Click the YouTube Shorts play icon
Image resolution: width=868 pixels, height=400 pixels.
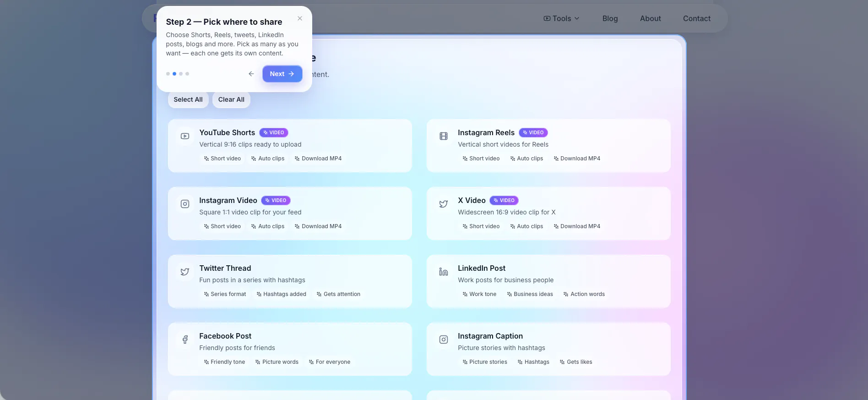185,136
